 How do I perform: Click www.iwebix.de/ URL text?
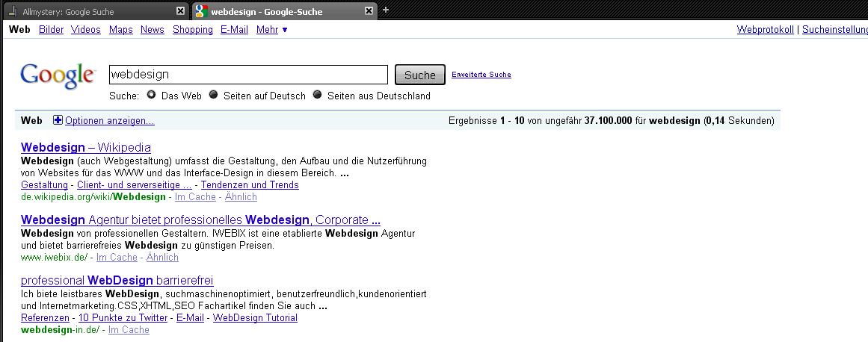coord(55,258)
